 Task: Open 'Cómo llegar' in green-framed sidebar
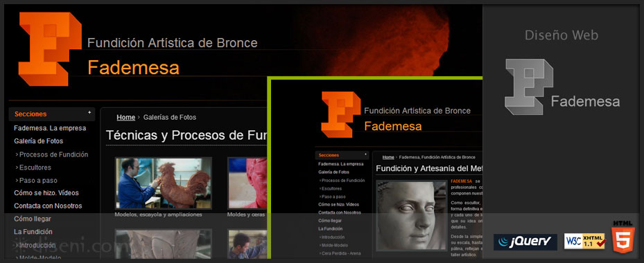coord(329,220)
